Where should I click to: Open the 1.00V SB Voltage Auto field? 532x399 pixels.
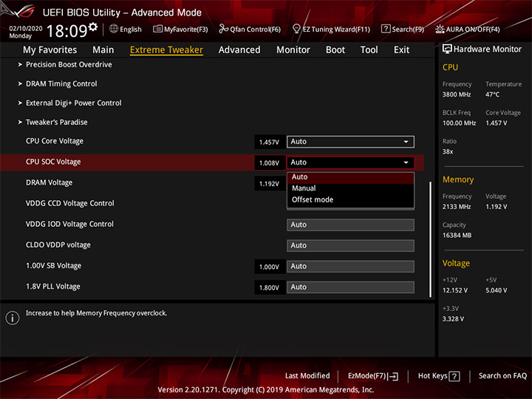click(x=350, y=266)
